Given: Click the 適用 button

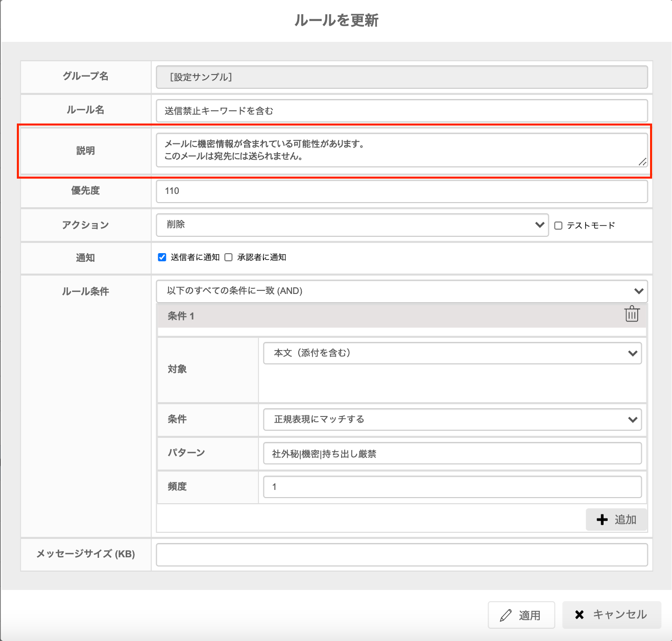Looking at the screenshot, I should coord(521,615).
